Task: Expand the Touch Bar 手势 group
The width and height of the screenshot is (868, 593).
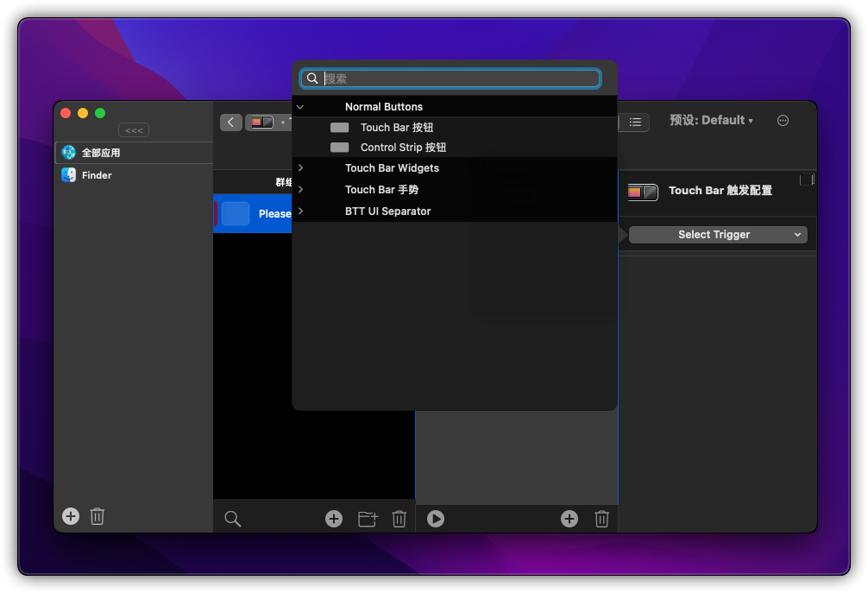Action: click(x=300, y=189)
